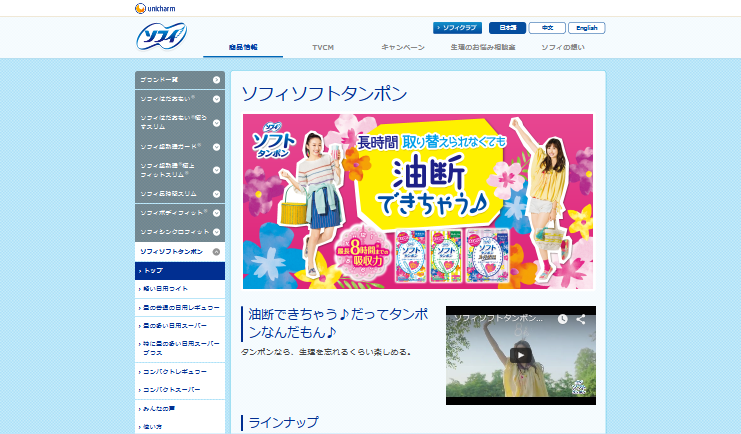Open the ソフィの想い navigation tab
Viewport: 741px width, 434px height.
tap(562, 47)
